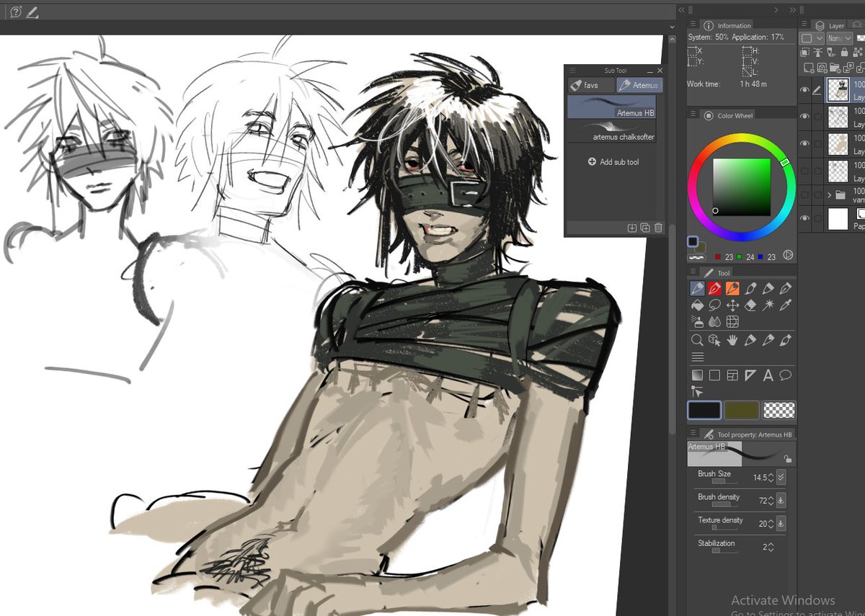
Task: Click the duplicate sub tool icon
Action: (645, 228)
